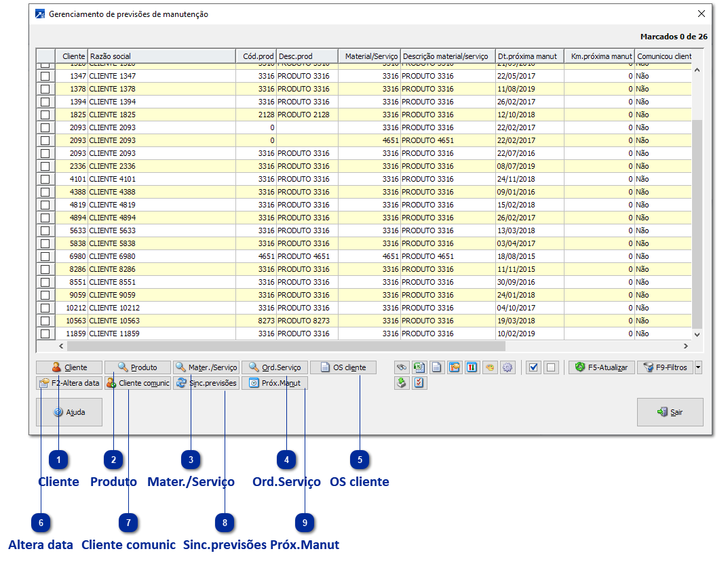This screenshot has width=728, height=564.
Task: Click the F2-Altera data button
Action: 69,383
